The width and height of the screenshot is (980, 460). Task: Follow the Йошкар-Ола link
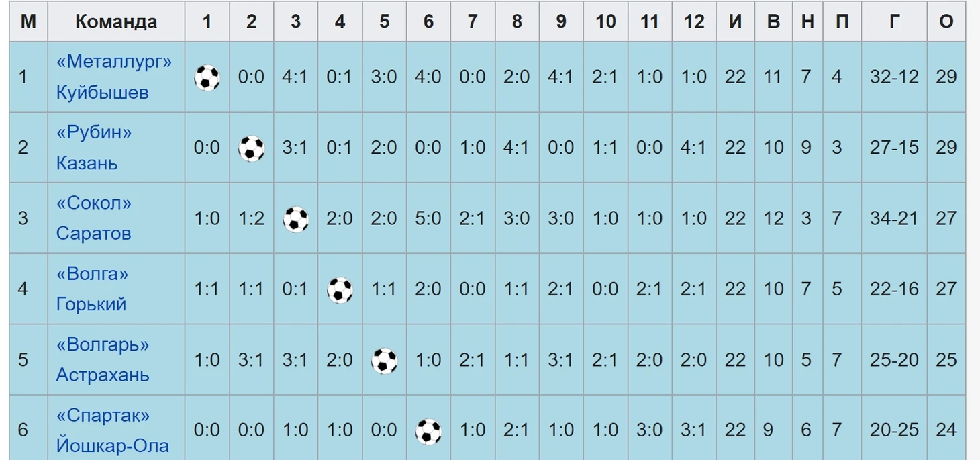pos(112,446)
